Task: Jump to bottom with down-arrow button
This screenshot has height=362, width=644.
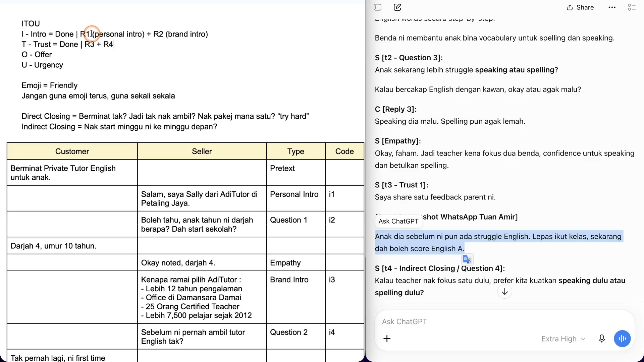Action: pos(504,292)
